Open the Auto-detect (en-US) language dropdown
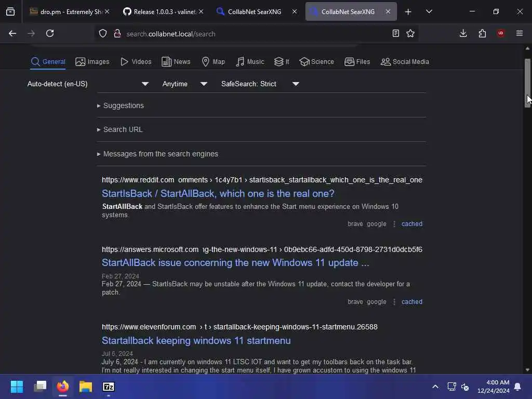This screenshot has width=532, height=399. (x=88, y=84)
